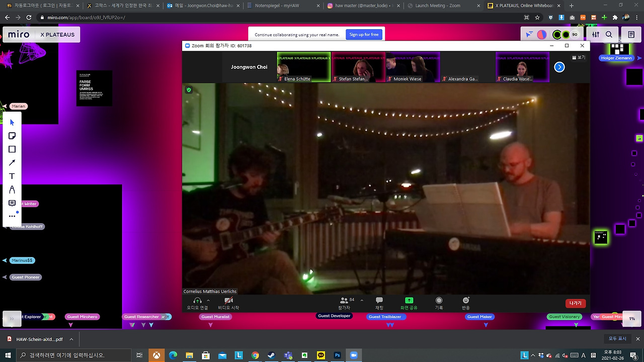Bookmark this page with star
The image size is (644, 362).
pyautogui.click(x=537, y=17)
